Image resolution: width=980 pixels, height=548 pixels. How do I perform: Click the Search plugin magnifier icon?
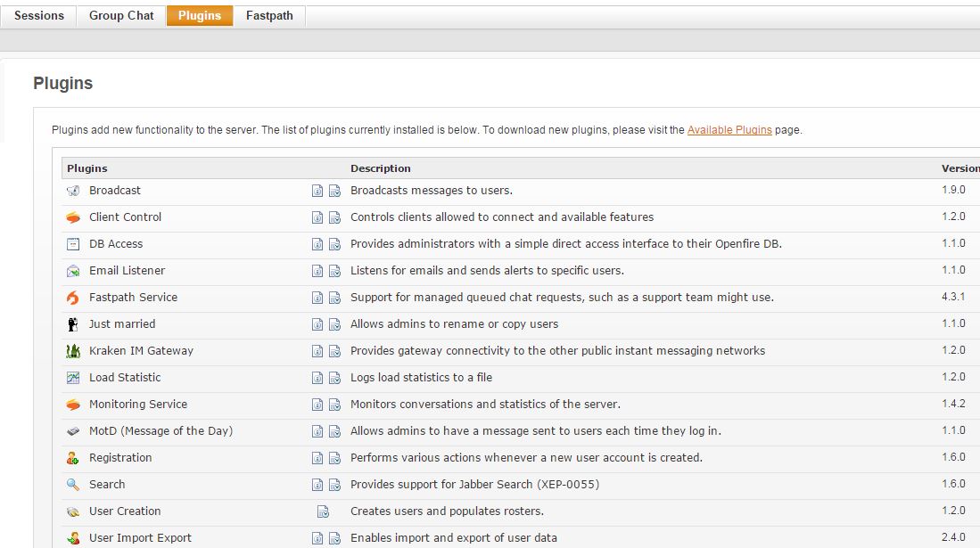pos(73,484)
